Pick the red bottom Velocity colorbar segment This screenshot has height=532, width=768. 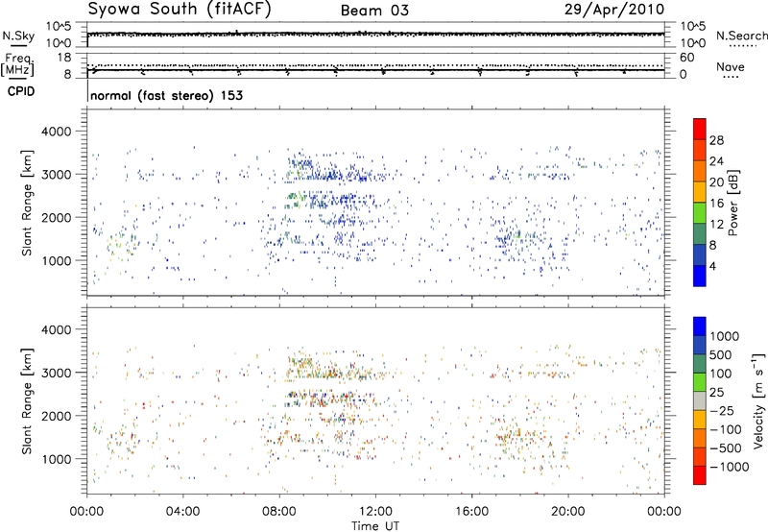tap(700, 475)
